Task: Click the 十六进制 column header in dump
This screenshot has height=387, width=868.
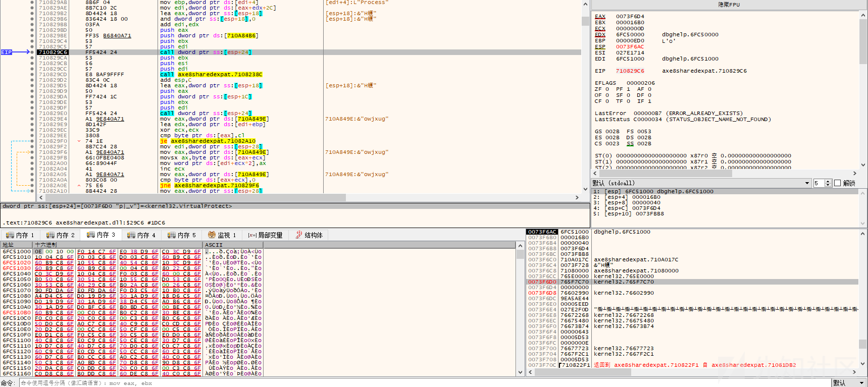Action: 118,245
